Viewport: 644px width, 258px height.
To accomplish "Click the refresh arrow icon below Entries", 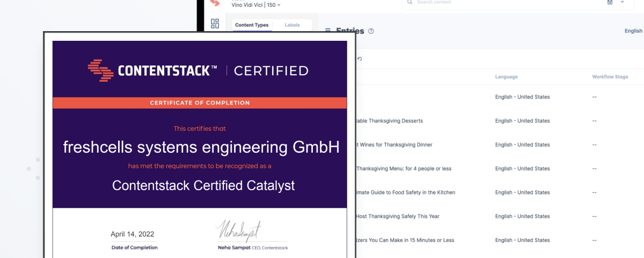I will point(360,59).
